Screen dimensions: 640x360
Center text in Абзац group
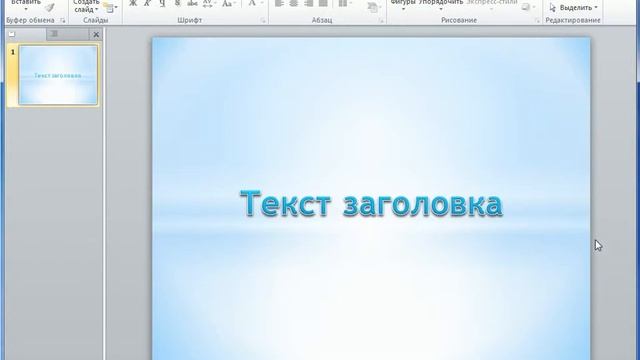pos(294,4)
